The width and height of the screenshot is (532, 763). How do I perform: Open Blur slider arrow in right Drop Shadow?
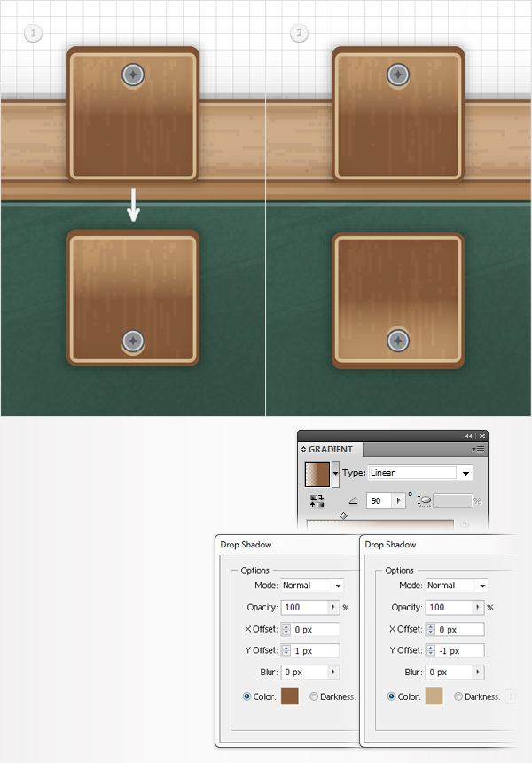coord(478,672)
